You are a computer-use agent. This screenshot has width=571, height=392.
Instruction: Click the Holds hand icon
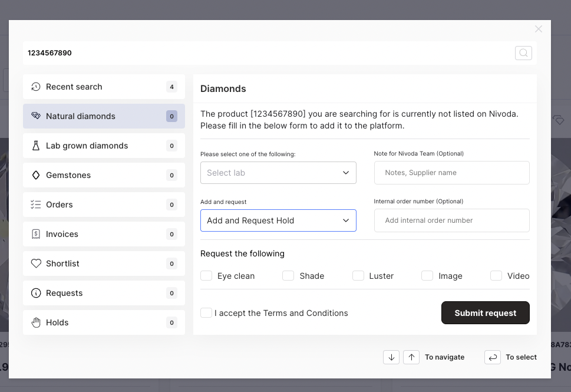36,322
